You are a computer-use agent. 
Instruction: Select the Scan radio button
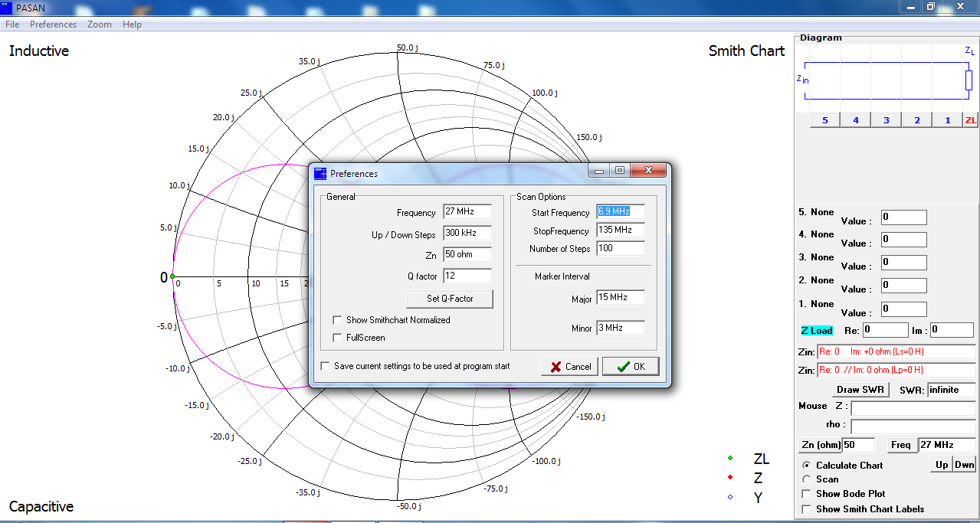[806, 479]
